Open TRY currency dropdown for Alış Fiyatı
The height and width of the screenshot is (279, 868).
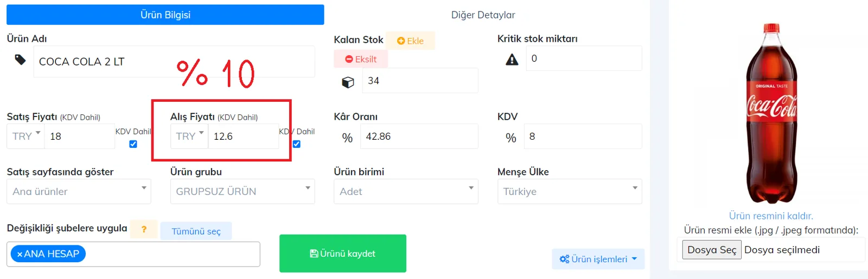coord(189,136)
